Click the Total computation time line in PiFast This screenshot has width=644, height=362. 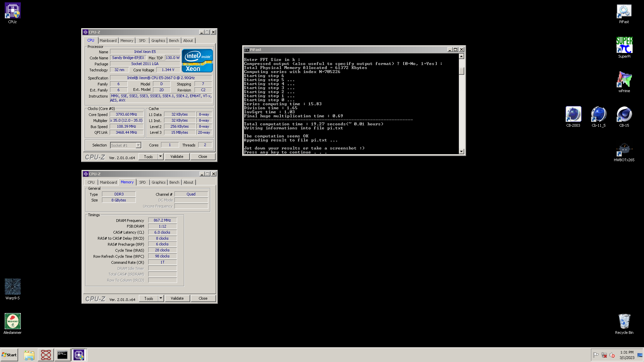click(x=314, y=124)
